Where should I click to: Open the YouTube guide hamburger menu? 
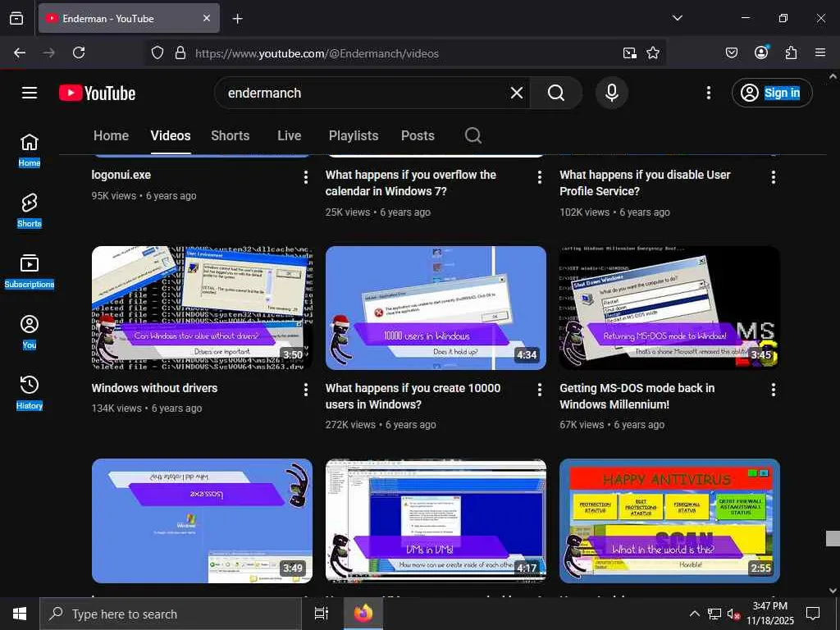pos(30,93)
